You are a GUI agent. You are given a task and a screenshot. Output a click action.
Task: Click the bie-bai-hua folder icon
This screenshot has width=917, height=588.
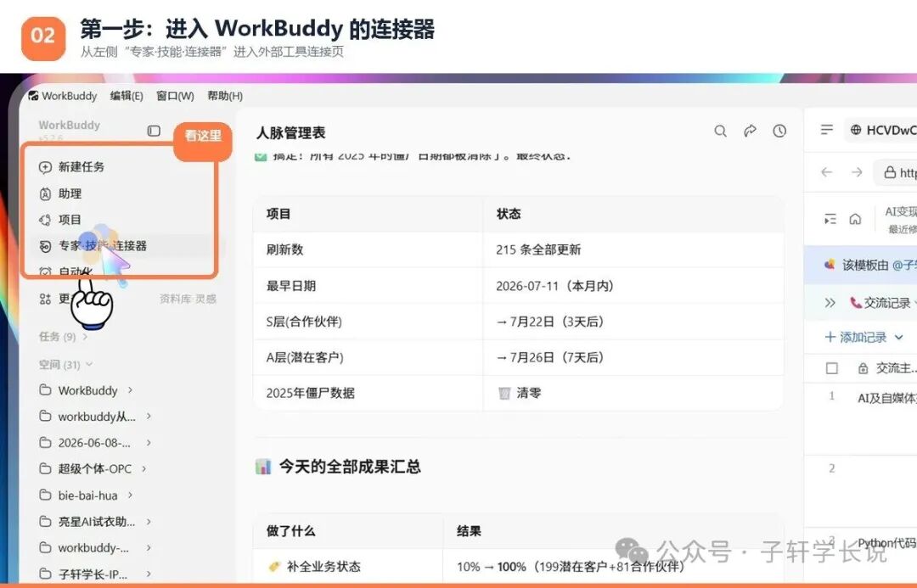point(45,495)
